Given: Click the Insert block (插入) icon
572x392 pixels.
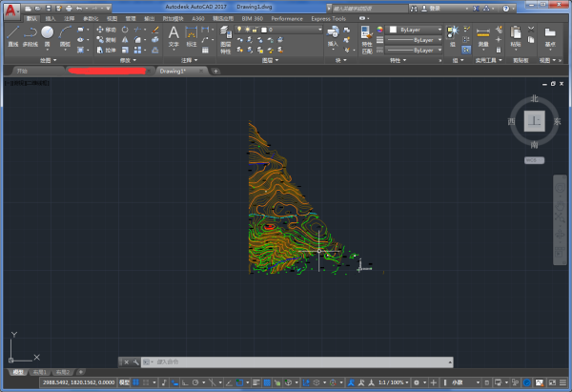Looking at the screenshot, I should 333,34.
